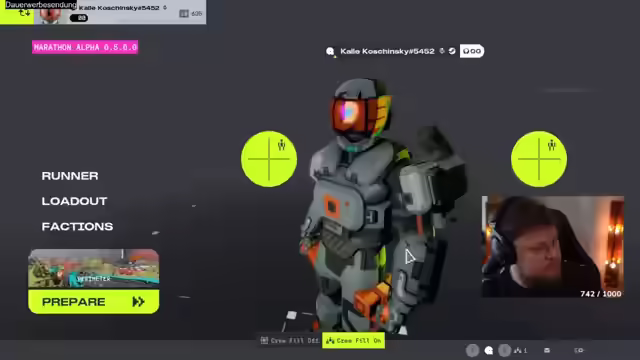Click the left add crew member circle
Image resolution: width=640 pixels, height=360 pixels.
tap(269, 159)
